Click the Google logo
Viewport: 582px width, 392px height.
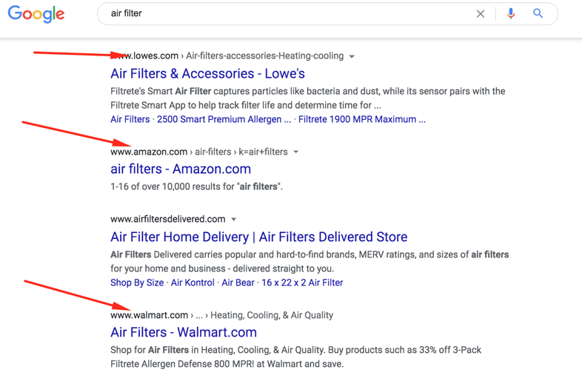pos(36,14)
